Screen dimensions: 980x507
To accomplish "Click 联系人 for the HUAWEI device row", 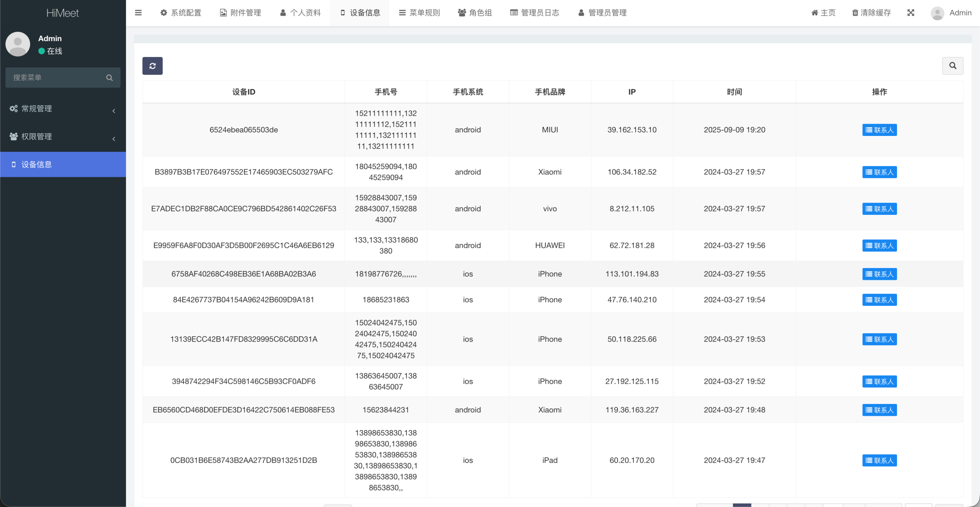I will tap(879, 245).
